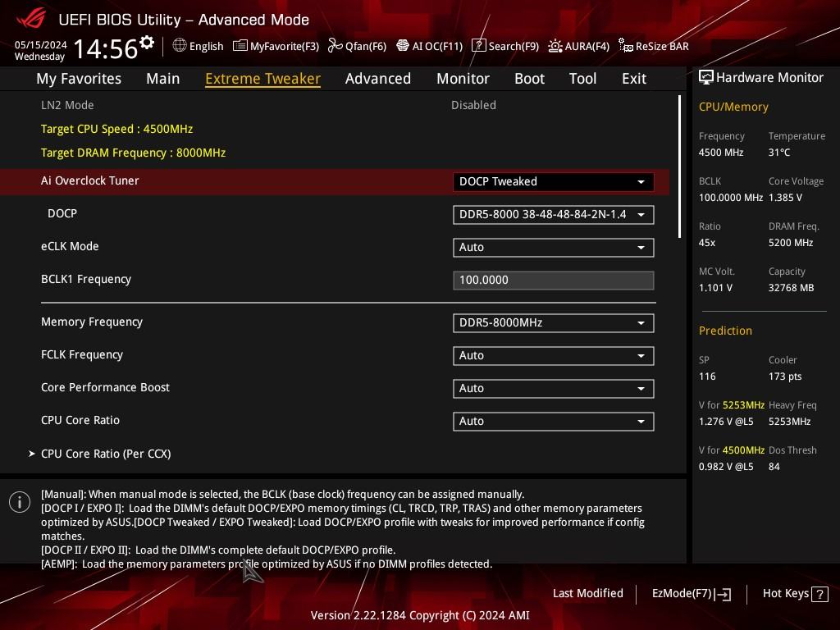Click the 05/15/2024 date text
The width and height of the screenshot is (840, 630).
click(x=41, y=45)
